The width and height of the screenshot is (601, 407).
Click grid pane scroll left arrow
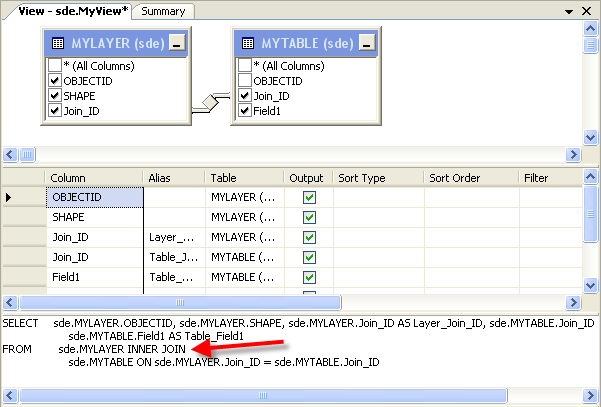click(10, 302)
